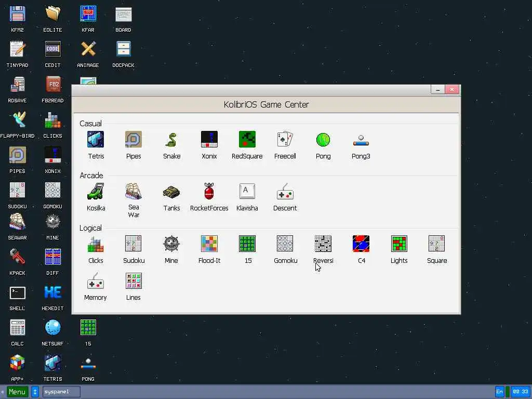Open the SEAWAR desktop icon

17,222
